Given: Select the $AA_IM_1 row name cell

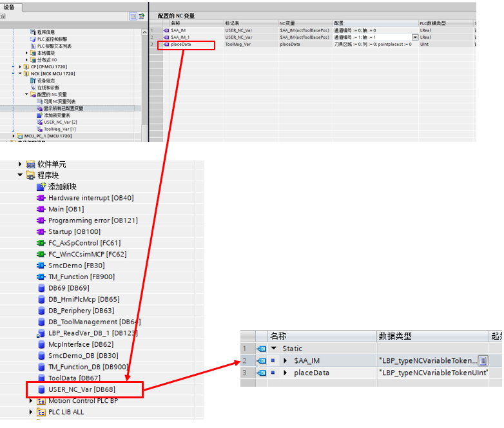Looking at the screenshot, I should tap(197, 37).
